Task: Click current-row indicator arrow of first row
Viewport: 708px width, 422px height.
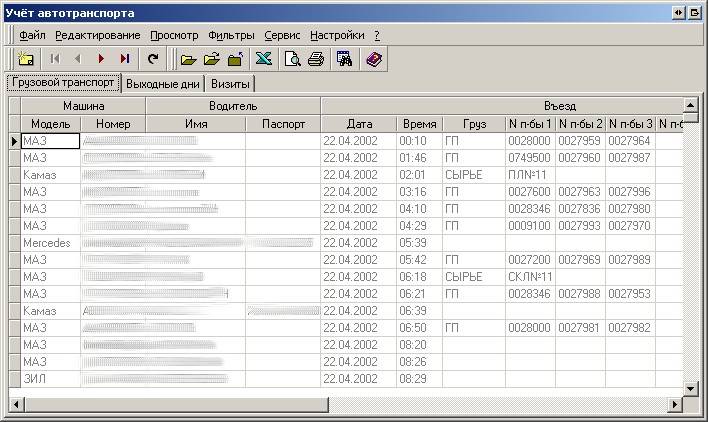Action: coord(15,141)
